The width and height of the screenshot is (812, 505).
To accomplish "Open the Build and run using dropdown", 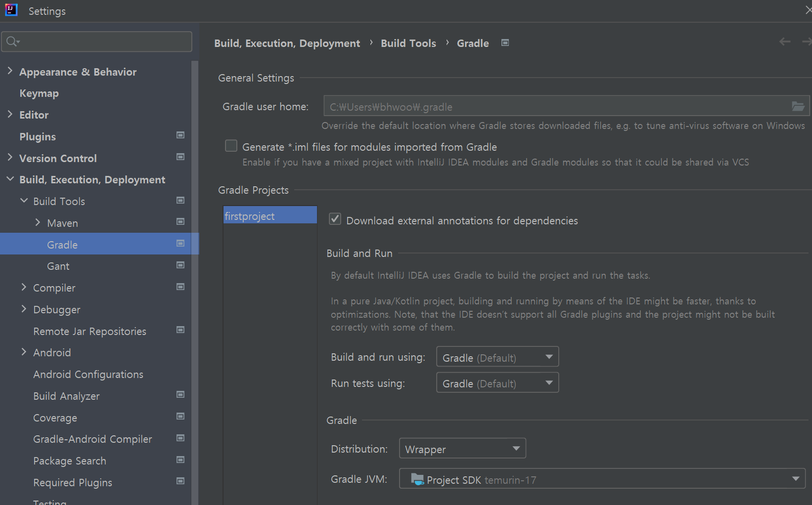I will [x=497, y=357].
